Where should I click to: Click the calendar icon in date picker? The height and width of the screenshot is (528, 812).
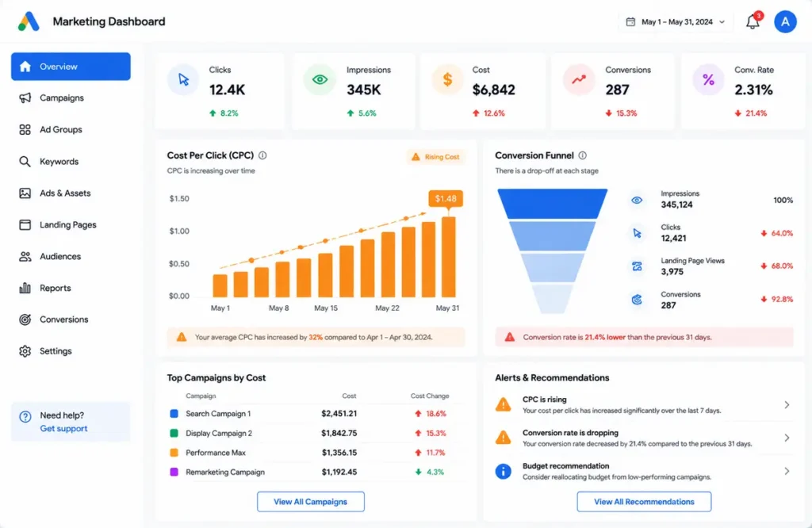[630, 21]
